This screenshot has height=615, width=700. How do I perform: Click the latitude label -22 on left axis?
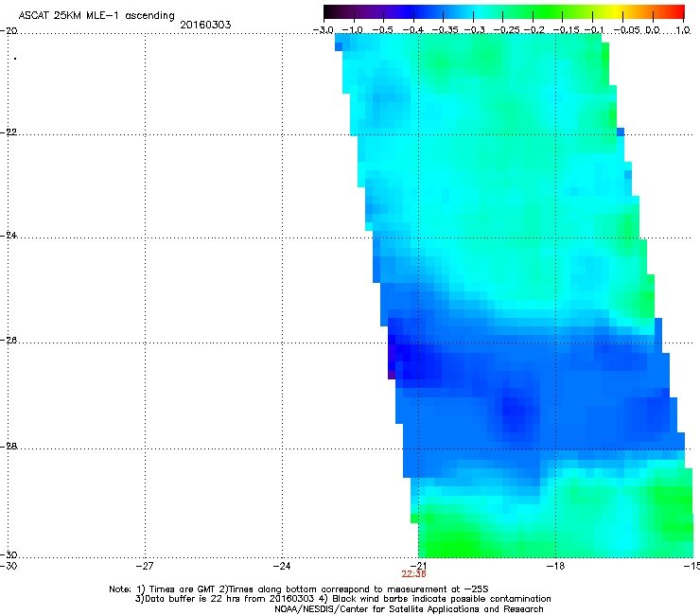coord(9,132)
